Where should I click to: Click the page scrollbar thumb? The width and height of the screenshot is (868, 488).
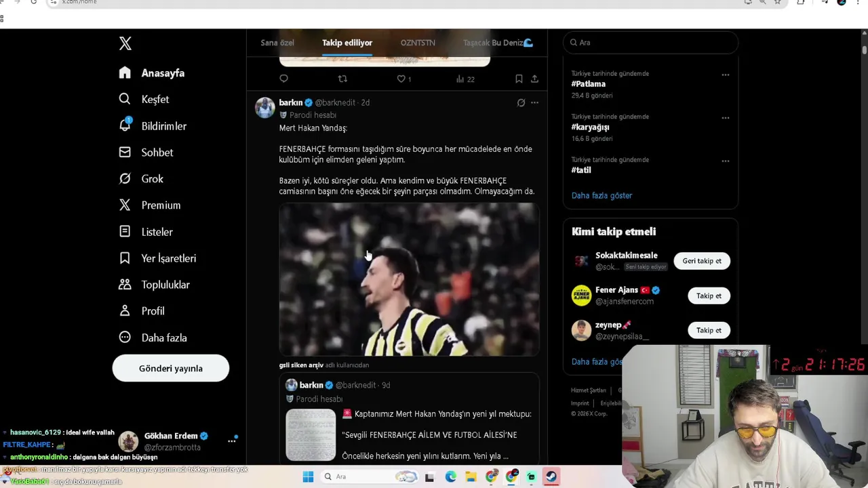(865, 50)
